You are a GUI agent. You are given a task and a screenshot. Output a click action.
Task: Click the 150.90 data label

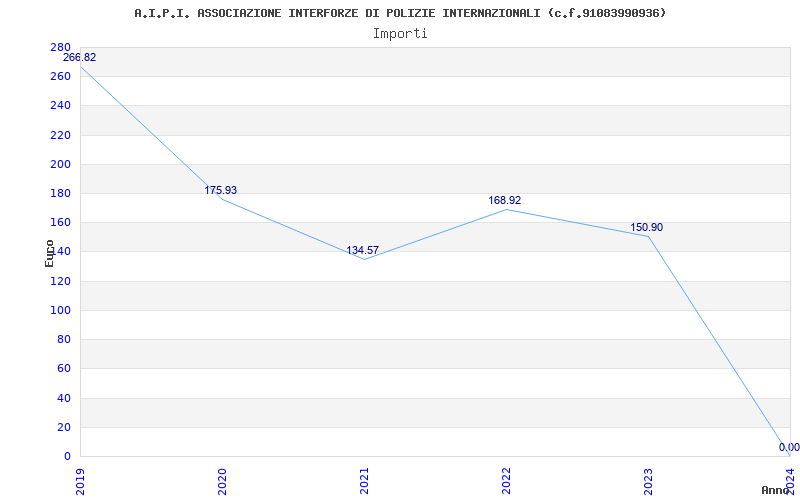tap(646, 228)
